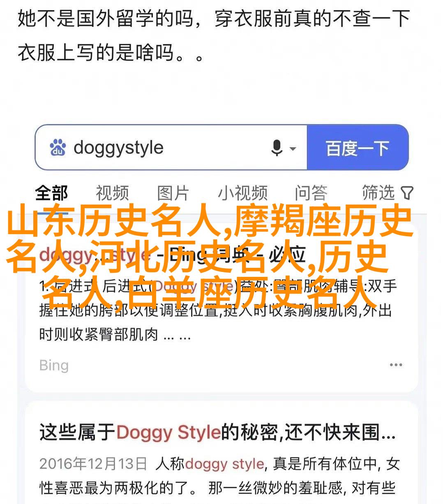Open the doggy style Bing result title
The image size is (443, 504).
(x=173, y=255)
